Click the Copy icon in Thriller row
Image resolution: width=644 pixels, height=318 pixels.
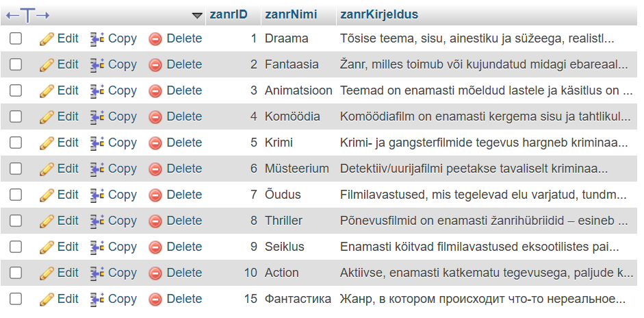(97, 221)
